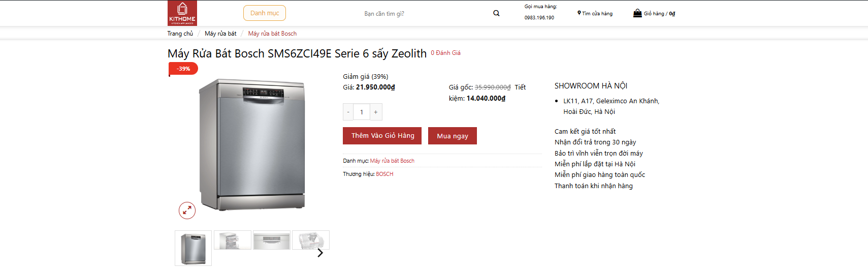Click the KITHOME logo
The image size is (868, 269).
click(x=182, y=13)
